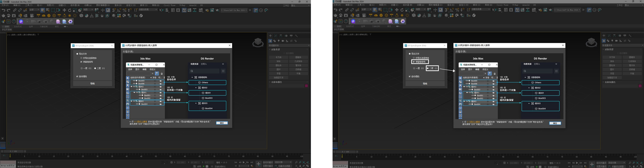Toggle the 3D Snaps icon in left window
The width and height of the screenshot is (644, 168).
coord(114,10)
